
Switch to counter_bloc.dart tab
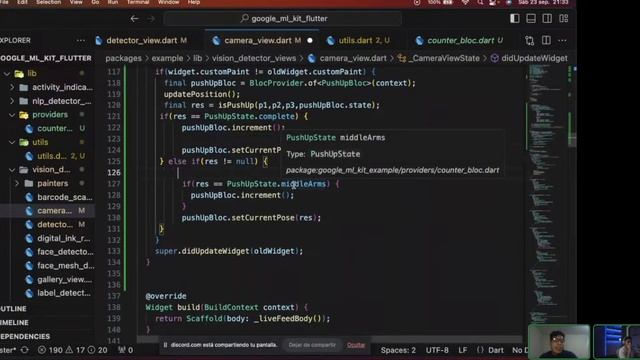pos(460,40)
